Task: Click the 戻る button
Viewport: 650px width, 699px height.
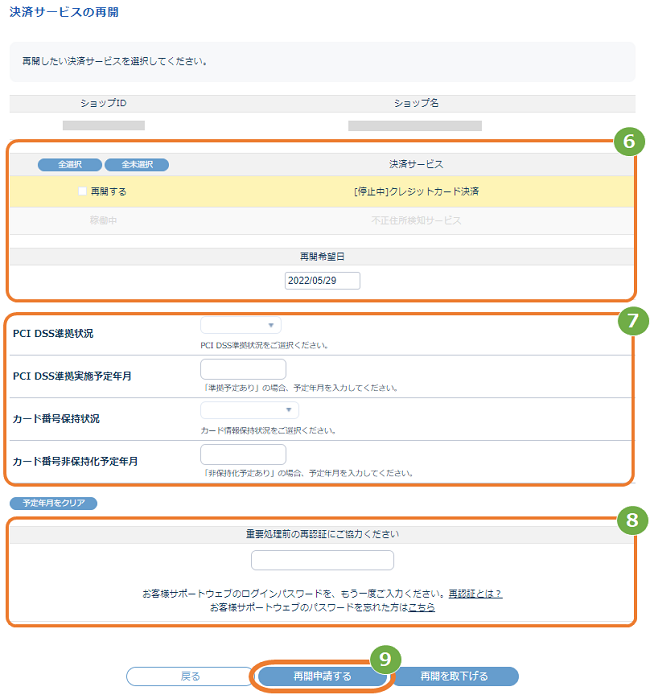Action: click(x=190, y=676)
